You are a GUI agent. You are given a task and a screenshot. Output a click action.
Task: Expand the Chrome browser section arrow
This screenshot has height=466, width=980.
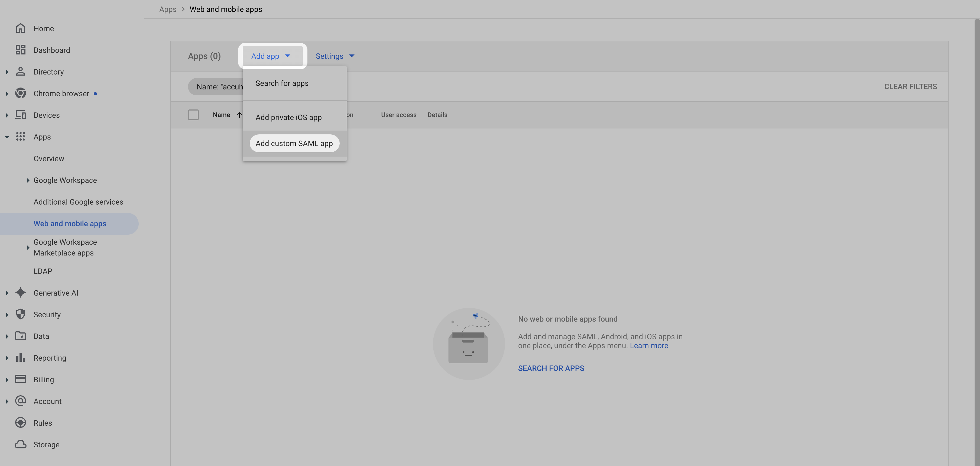7,93
